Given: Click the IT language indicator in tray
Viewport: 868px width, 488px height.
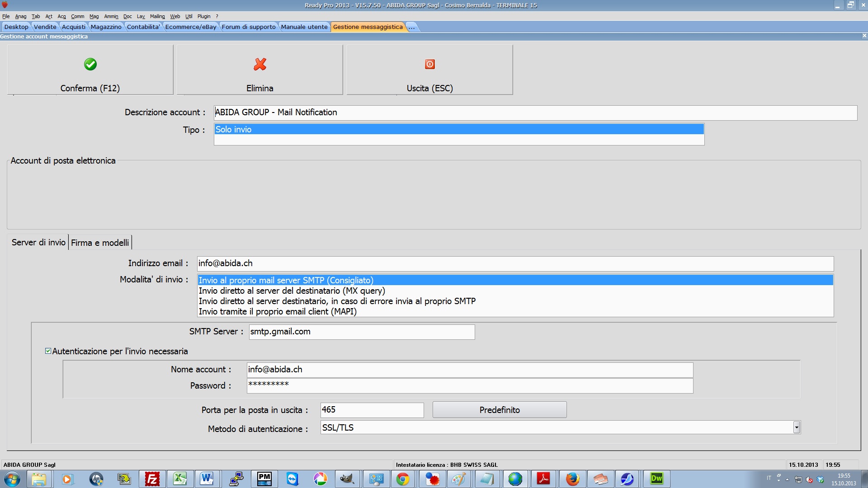Looking at the screenshot, I should point(769,478).
